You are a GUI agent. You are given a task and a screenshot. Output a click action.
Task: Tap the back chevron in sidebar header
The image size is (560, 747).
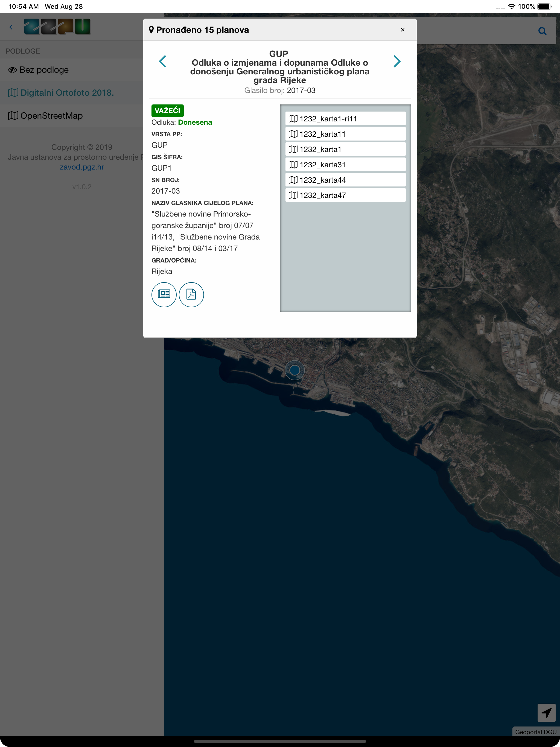pos(11,27)
